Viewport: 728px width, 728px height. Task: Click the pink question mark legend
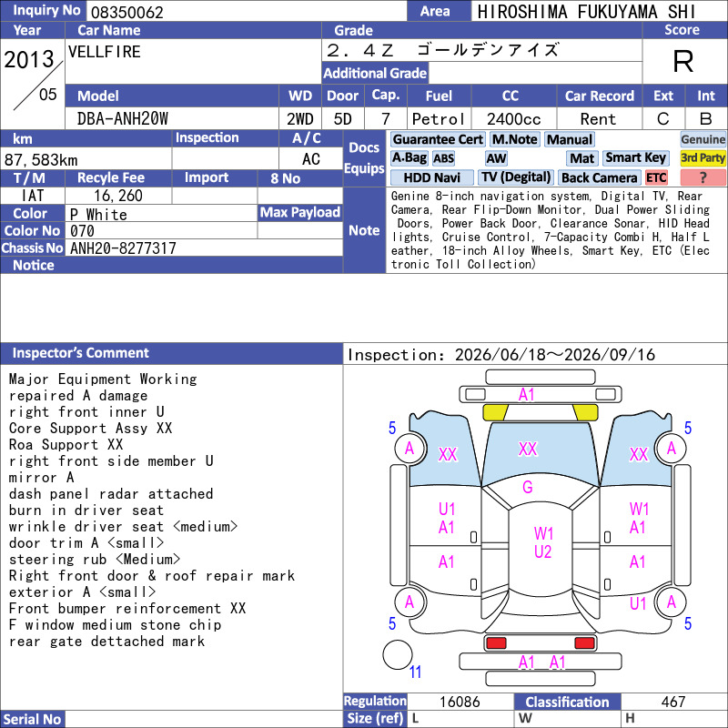(x=703, y=177)
